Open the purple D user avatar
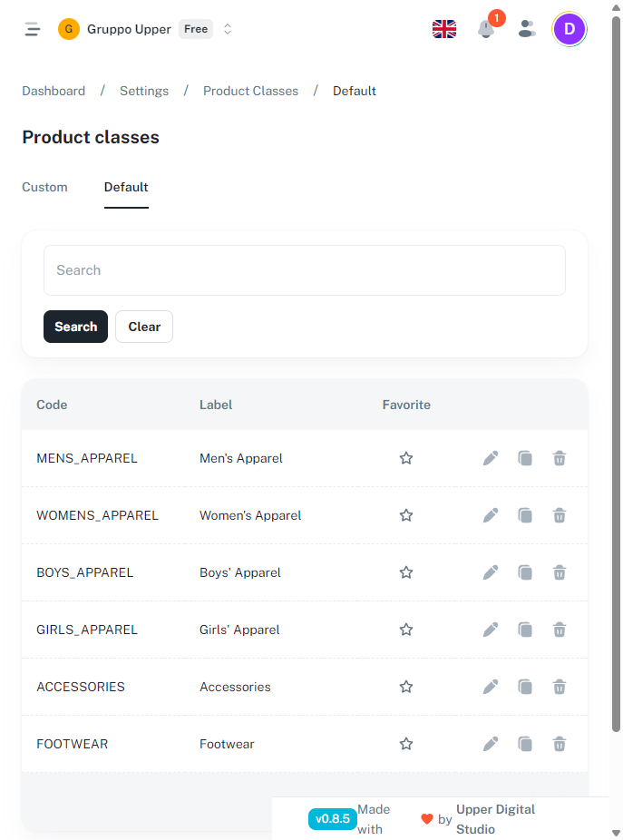The width and height of the screenshot is (623, 840). [569, 29]
